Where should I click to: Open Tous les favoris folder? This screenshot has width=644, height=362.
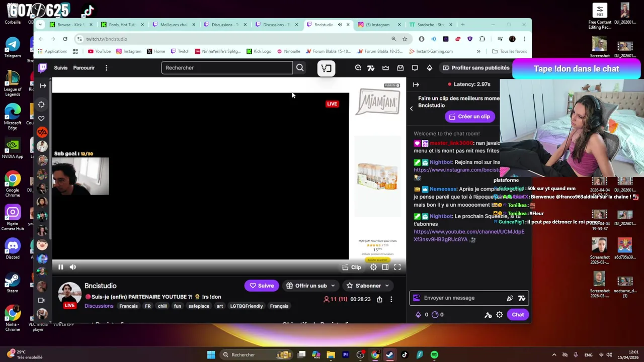coord(509,51)
